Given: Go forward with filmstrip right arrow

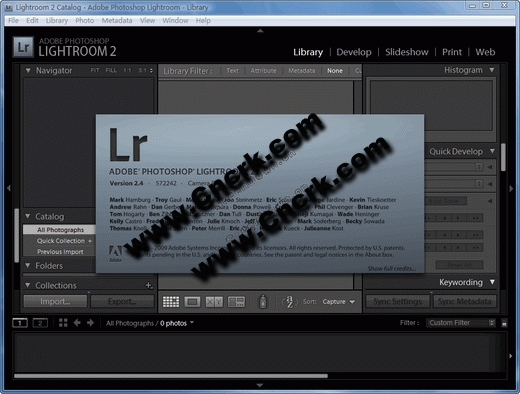Looking at the screenshot, I should [90, 323].
